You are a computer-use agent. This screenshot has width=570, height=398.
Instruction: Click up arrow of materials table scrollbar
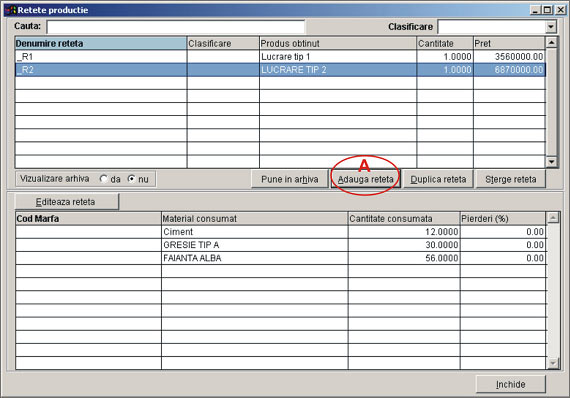553,218
